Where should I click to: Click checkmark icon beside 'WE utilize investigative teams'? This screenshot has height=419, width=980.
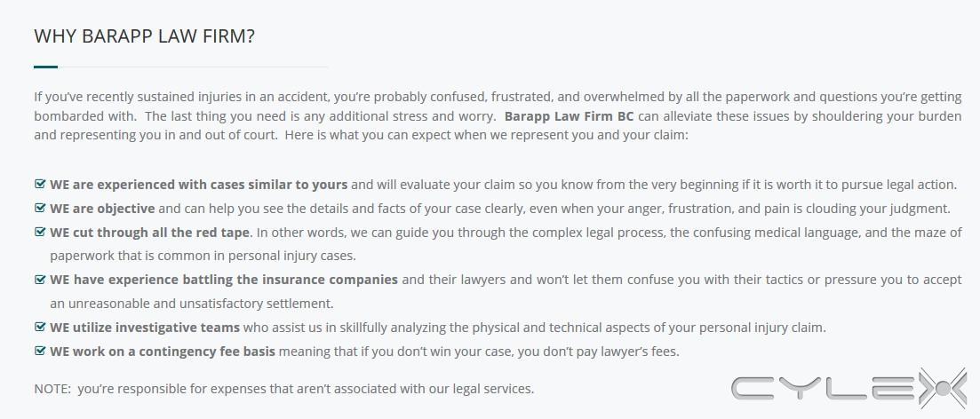click(x=40, y=328)
